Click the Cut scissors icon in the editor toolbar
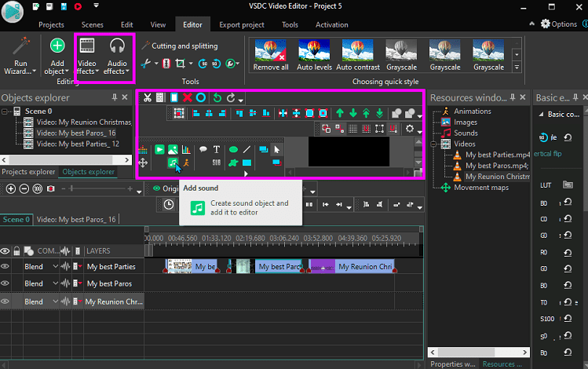Screen dimensions: 588x369 pyautogui.click(x=148, y=98)
